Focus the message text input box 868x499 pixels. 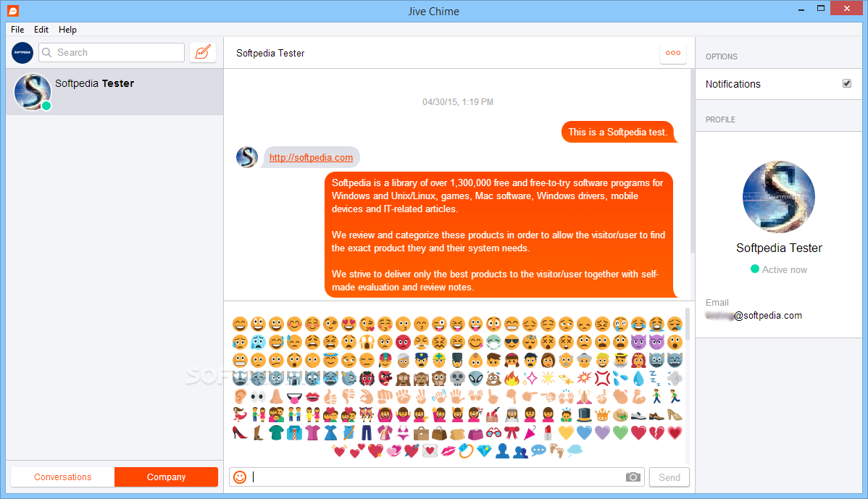pyautogui.click(x=438, y=477)
